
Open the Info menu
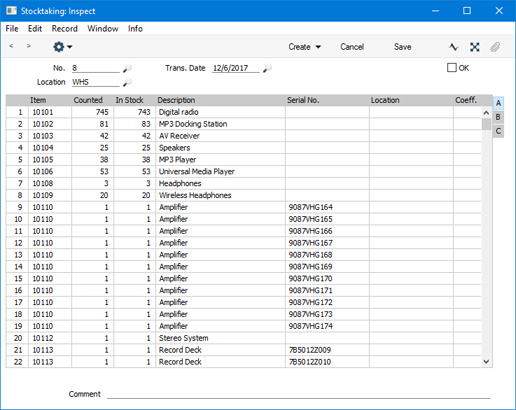coord(135,29)
